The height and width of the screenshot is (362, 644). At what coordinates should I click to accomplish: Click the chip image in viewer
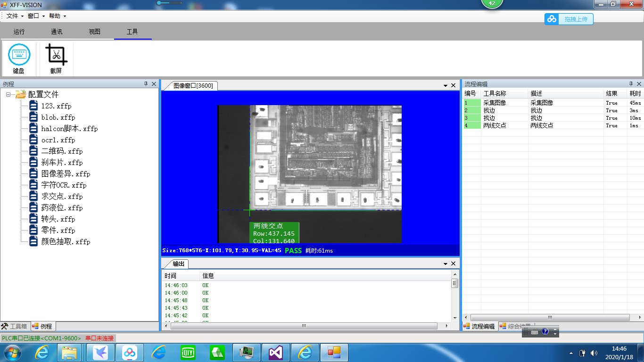tap(309, 174)
